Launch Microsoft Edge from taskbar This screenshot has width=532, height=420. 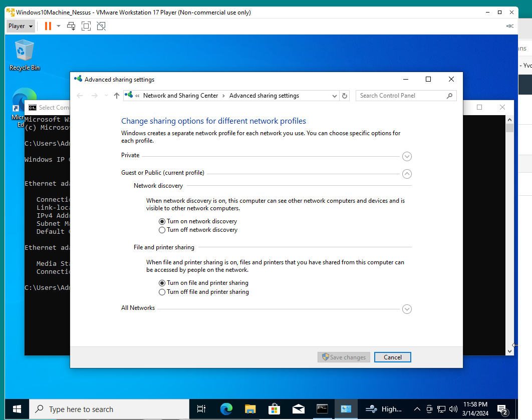point(226,409)
